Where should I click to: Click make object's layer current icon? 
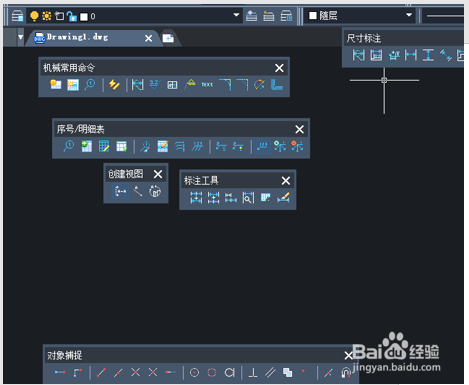(251, 16)
